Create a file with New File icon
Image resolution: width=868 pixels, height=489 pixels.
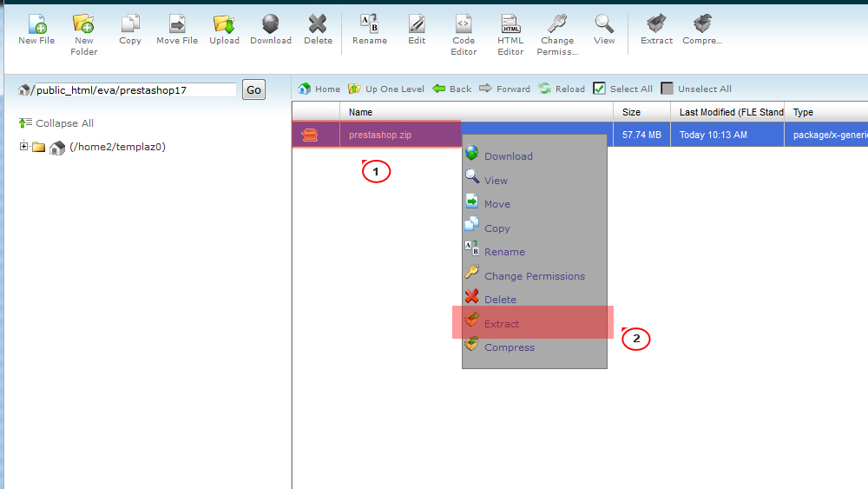coord(36,30)
